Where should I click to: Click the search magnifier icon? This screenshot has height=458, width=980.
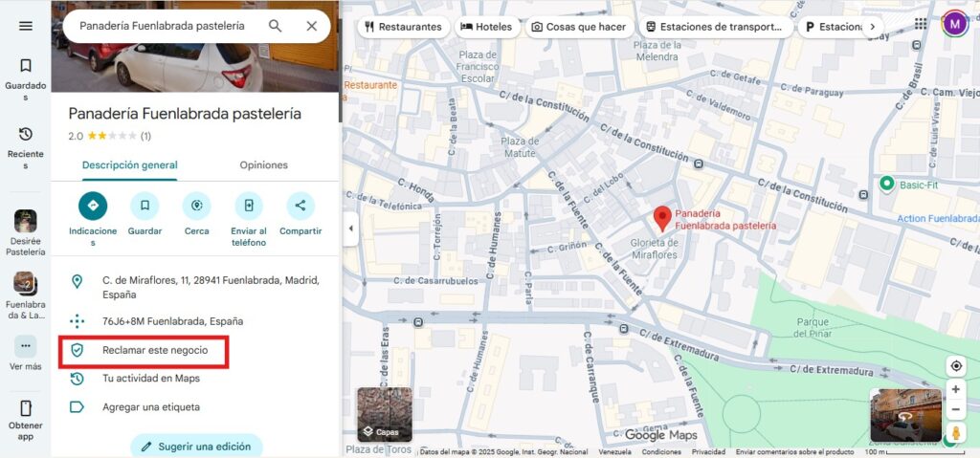275,26
